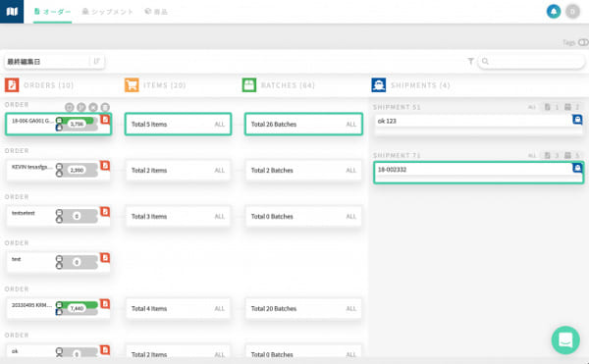589x364 pixels.
Task: Switch to the Products tab
Action: pyautogui.click(x=156, y=12)
